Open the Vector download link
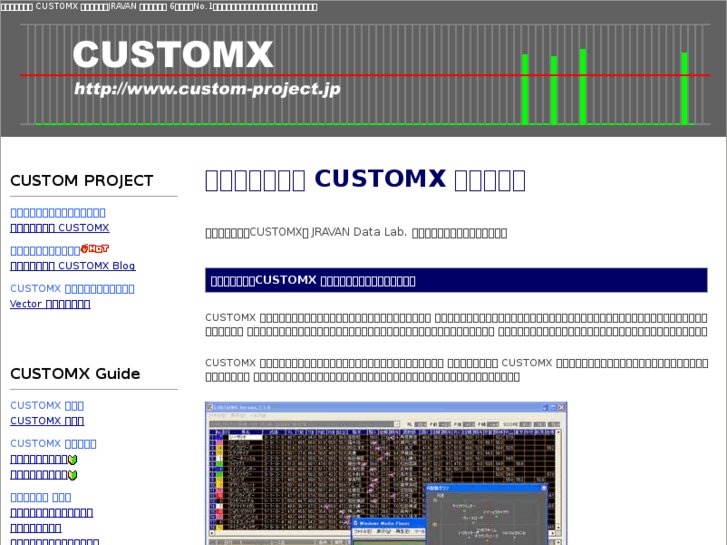727x545 pixels. [50, 304]
